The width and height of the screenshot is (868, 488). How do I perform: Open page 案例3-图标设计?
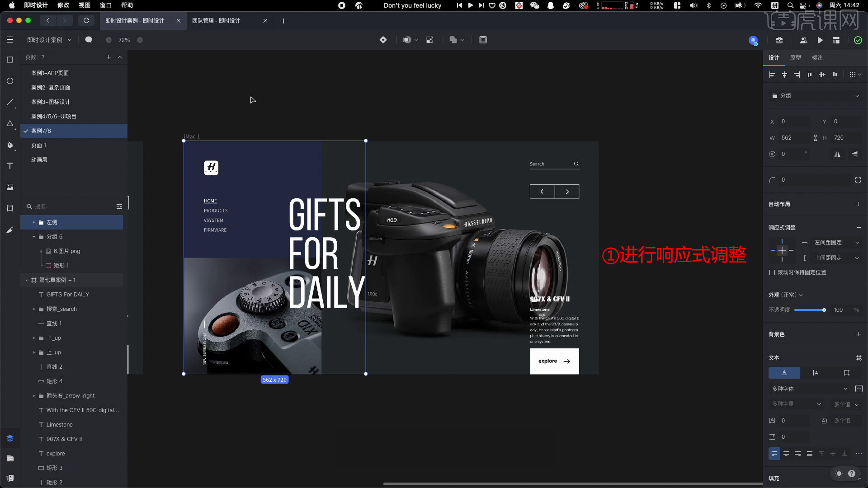click(50, 102)
